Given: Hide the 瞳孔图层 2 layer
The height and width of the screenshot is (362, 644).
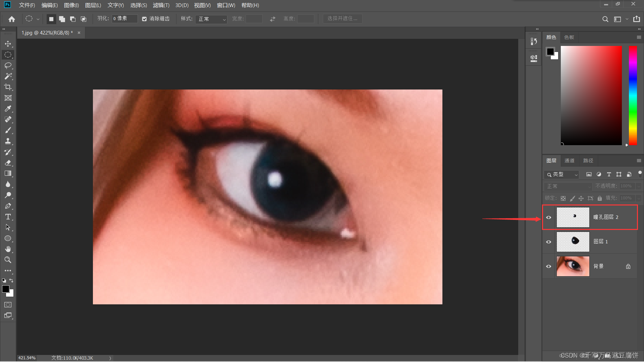Looking at the screenshot, I should (x=549, y=217).
